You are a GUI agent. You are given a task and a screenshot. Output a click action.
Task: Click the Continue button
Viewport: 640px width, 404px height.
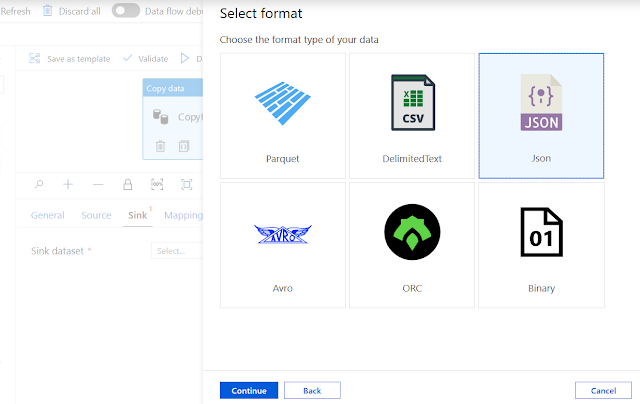coord(249,391)
